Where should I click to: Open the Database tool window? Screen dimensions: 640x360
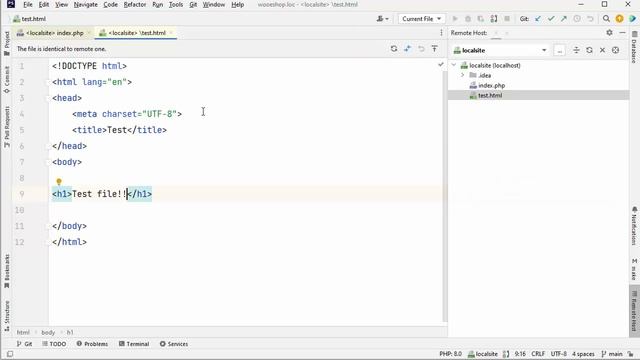pos(634,47)
